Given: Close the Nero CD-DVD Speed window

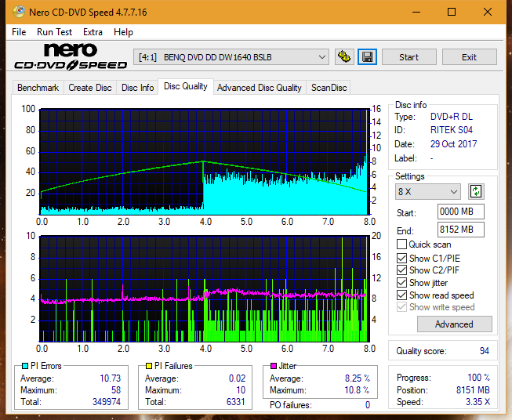Looking at the screenshot, I should click(x=488, y=12).
